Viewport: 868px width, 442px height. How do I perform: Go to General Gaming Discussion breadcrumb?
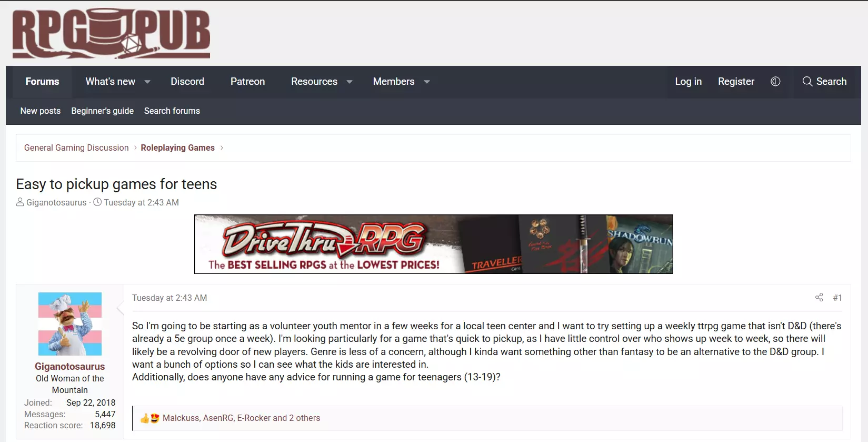point(76,148)
